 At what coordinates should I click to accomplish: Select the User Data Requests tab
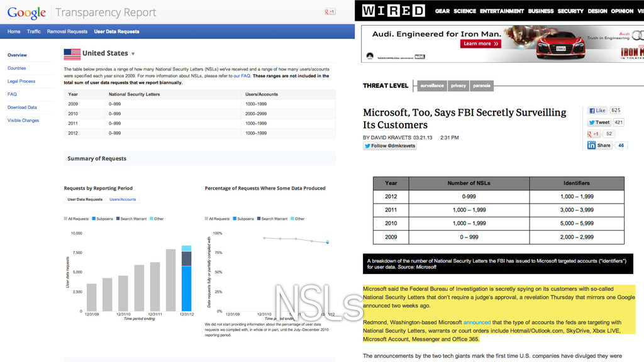pos(116,31)
